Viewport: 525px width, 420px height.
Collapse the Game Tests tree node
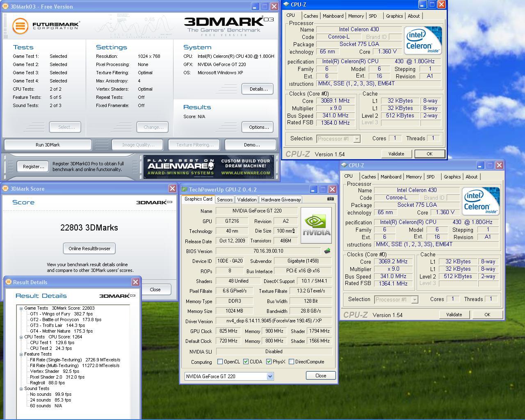pos(21,308)
